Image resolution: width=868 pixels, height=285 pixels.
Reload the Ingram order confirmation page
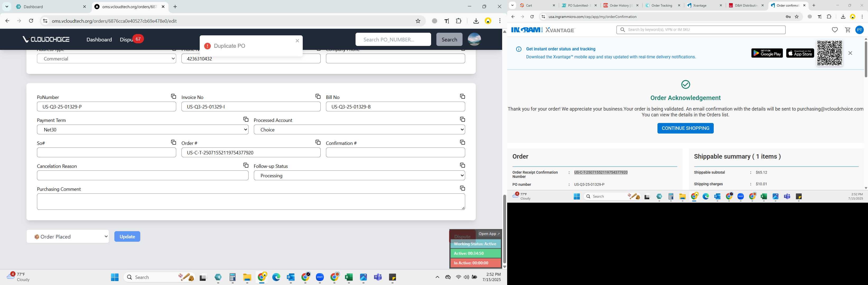(x=532, y=16)
